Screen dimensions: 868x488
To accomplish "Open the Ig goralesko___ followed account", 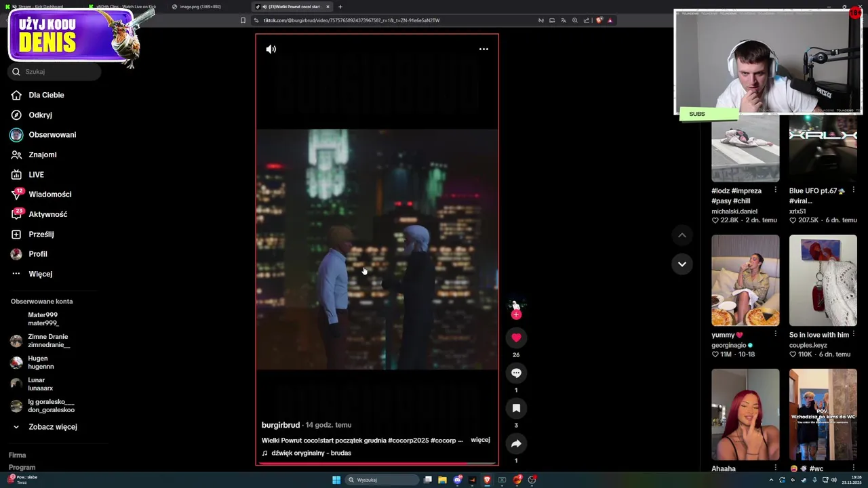I will (43, 406).
